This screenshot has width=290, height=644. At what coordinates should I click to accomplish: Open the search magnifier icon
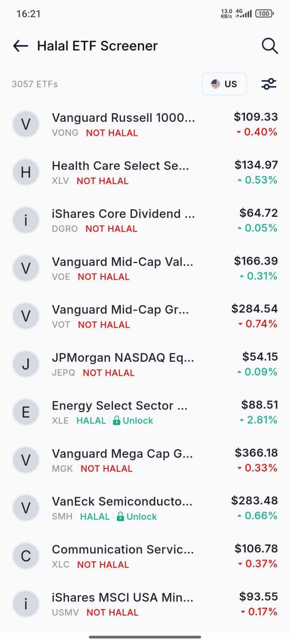pyautogui.click(x=270, y=46)
